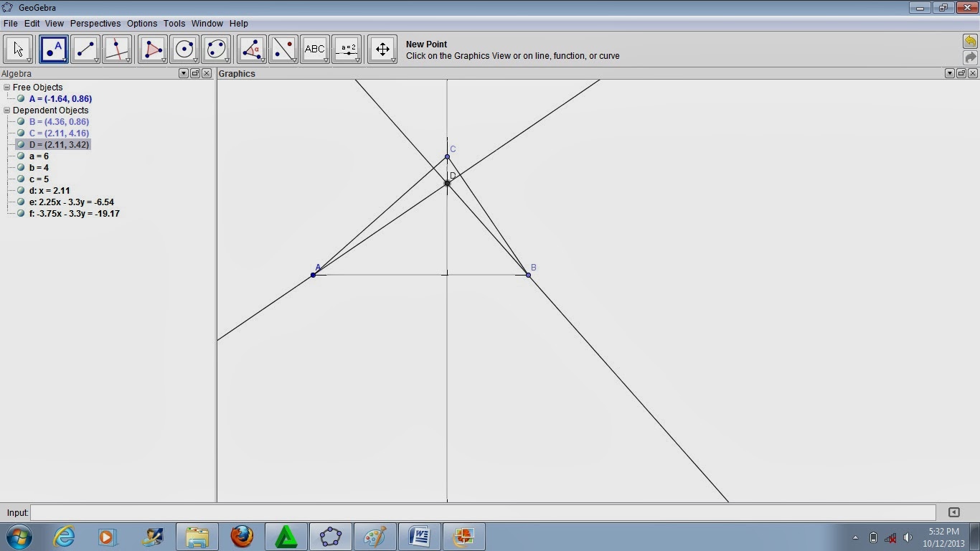
Task: Open the Perspectives menu
Action: pyautogui.click(x=95, y=24)
